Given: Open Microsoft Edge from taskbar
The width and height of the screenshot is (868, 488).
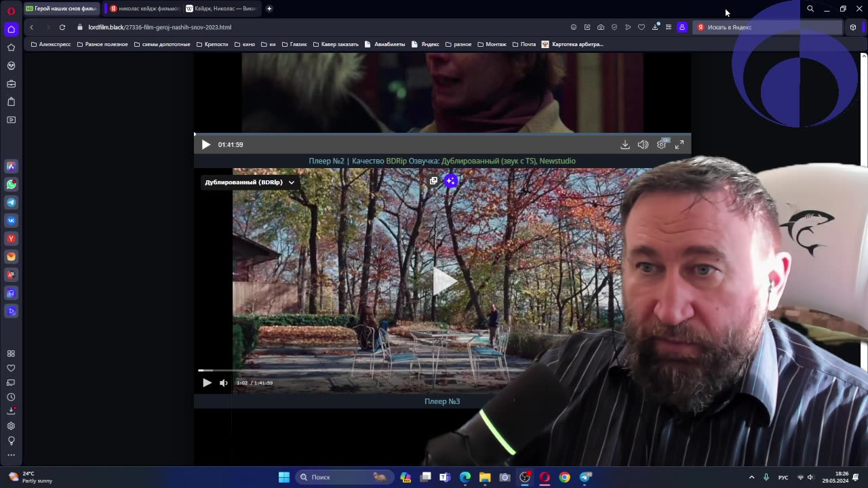Looking at the screenshot, I should (465, 477).
